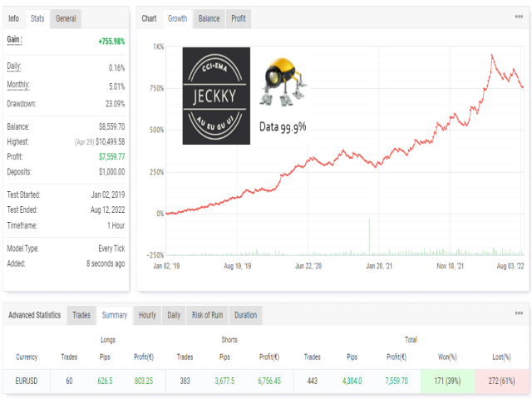Select the Growth chart tab

177,18
